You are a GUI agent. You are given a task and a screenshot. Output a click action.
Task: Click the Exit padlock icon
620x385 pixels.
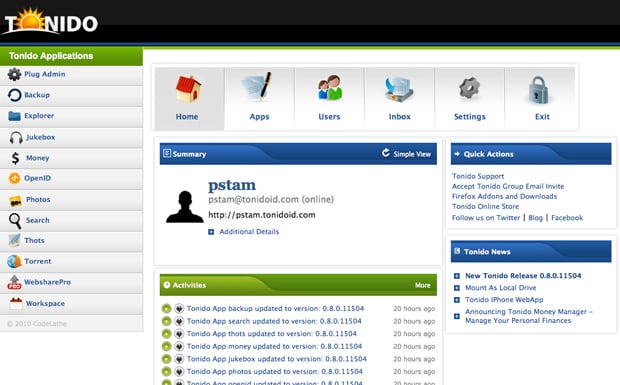(x=539, y=90)
